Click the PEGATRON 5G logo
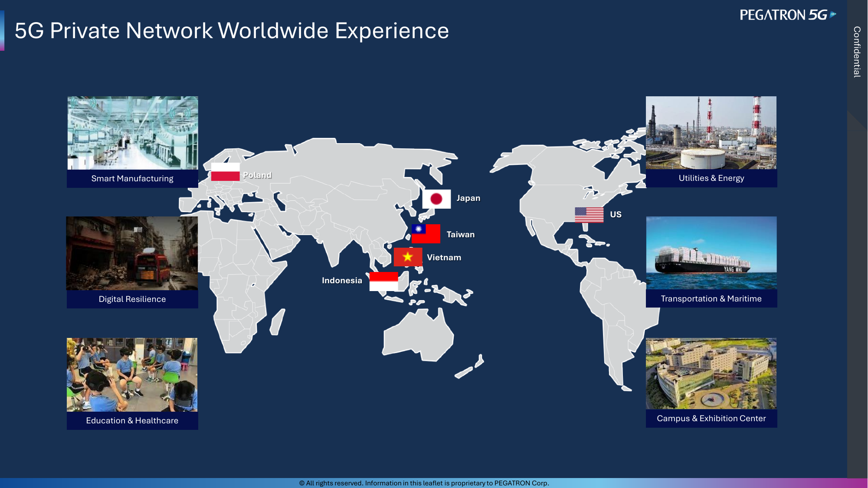 [x=788, y=15]
